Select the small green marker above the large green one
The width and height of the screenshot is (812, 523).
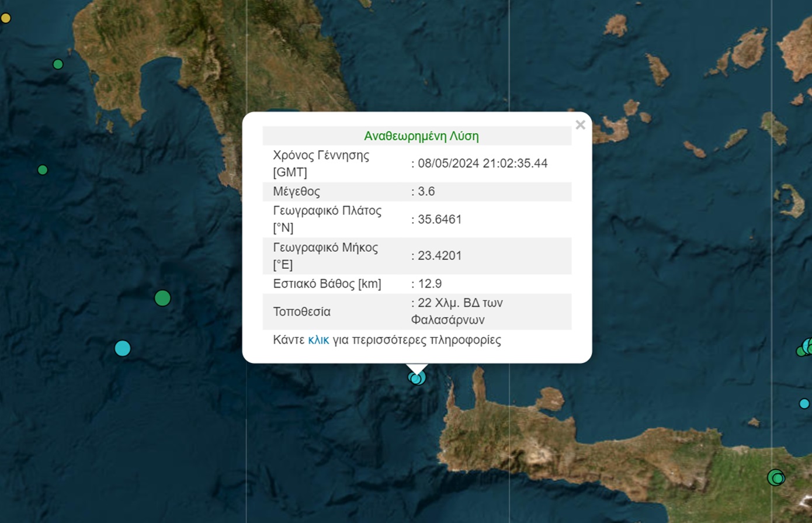(43, 170)
